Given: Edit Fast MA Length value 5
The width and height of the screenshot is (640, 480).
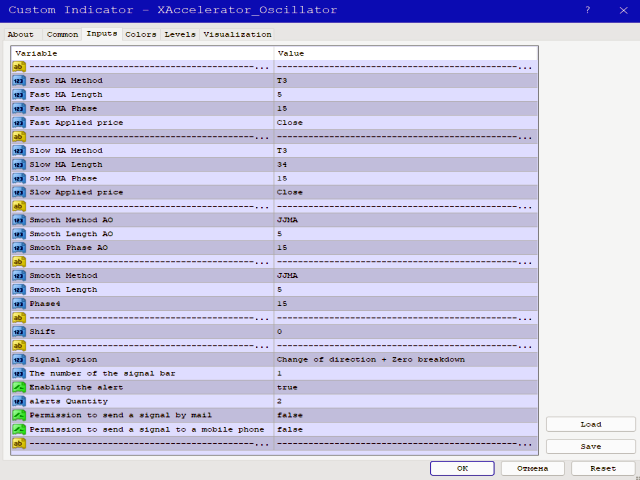Looking at the screenshot, I should pos(406,95).
